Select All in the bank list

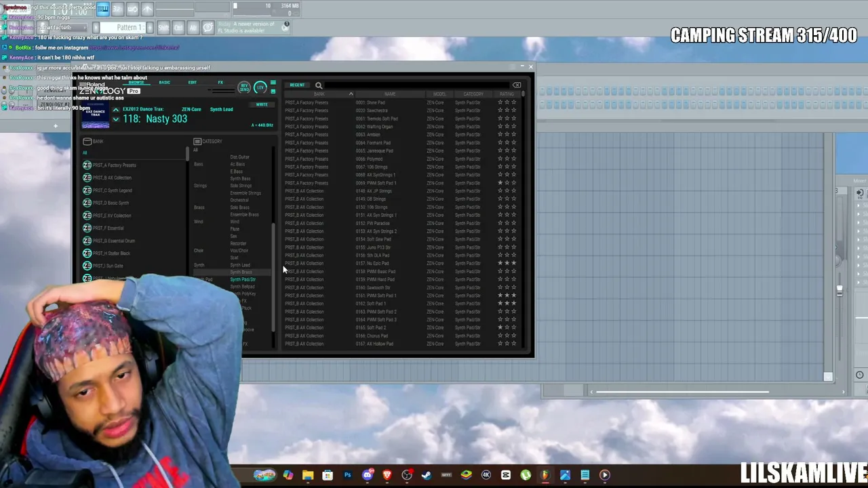[x=85, y=152]
